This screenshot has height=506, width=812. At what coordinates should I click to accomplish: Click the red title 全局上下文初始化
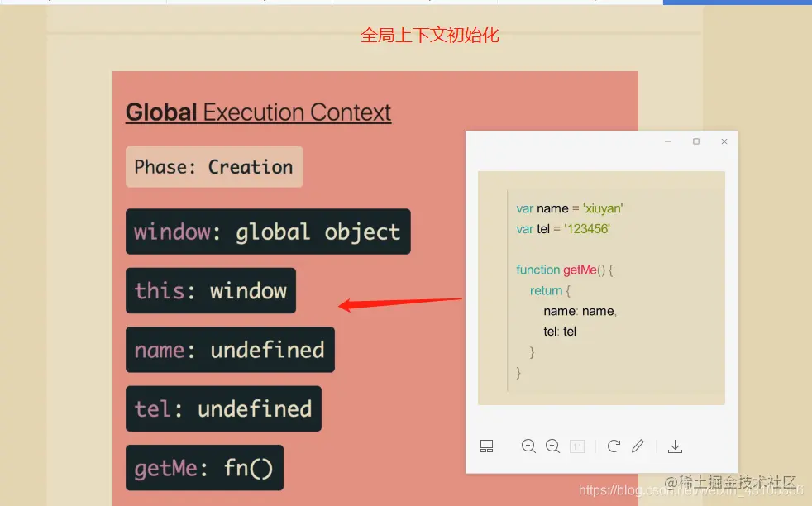pos(430,36)
